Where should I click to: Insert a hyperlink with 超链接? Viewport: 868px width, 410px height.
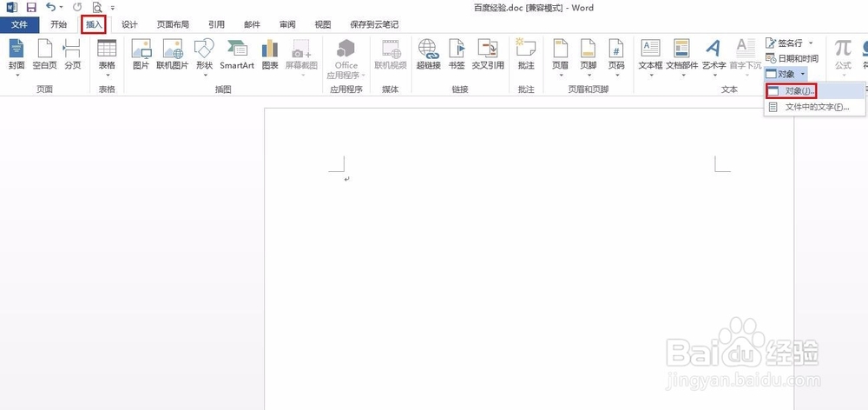pyautogui.click(x=429, y=56)
